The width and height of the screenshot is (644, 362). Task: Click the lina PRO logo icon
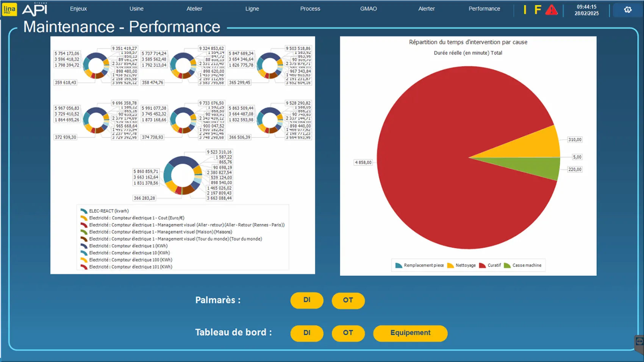(9, 9)
